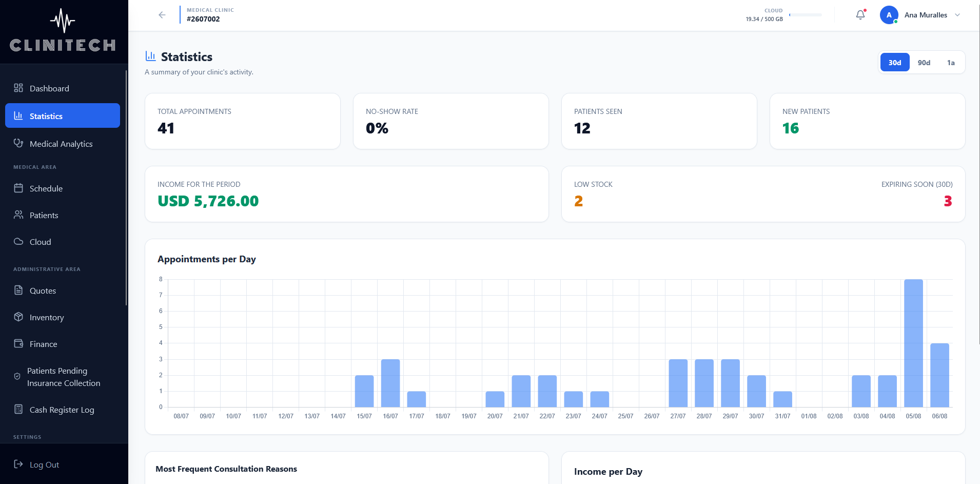Open the Patients section
980x484 pixels.
coord(63,215)
